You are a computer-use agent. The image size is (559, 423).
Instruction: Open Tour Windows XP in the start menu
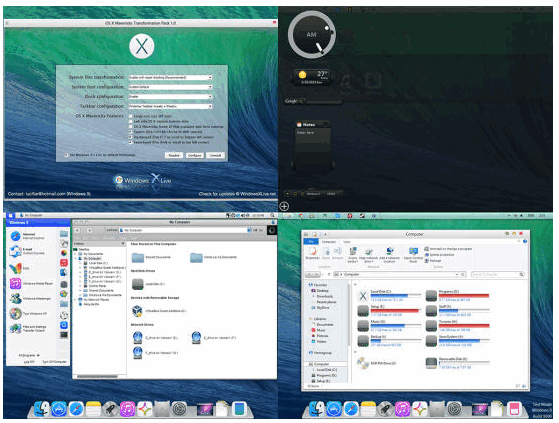coord(29,314)
